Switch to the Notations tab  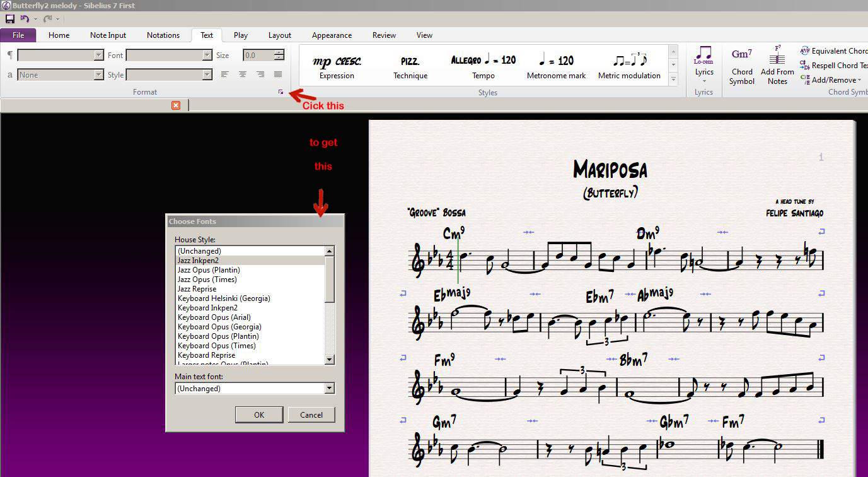(x=163, y=35)
